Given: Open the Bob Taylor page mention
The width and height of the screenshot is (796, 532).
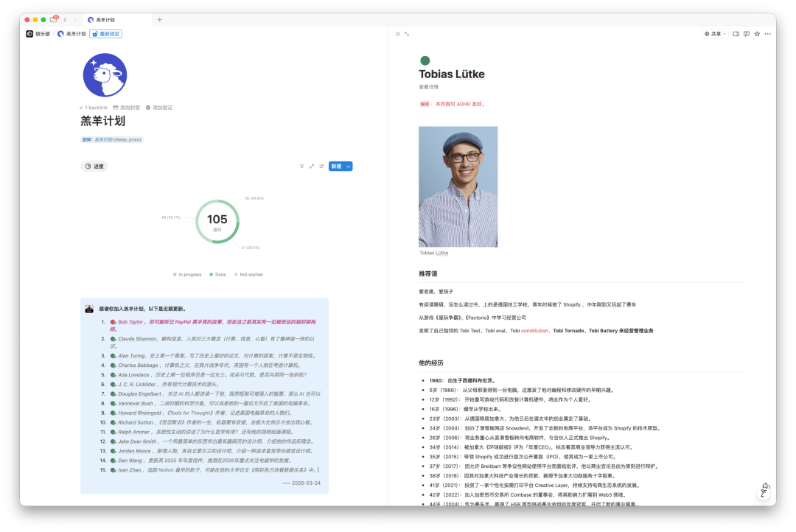Looking at the screenshot, I should tap(127, 322).
